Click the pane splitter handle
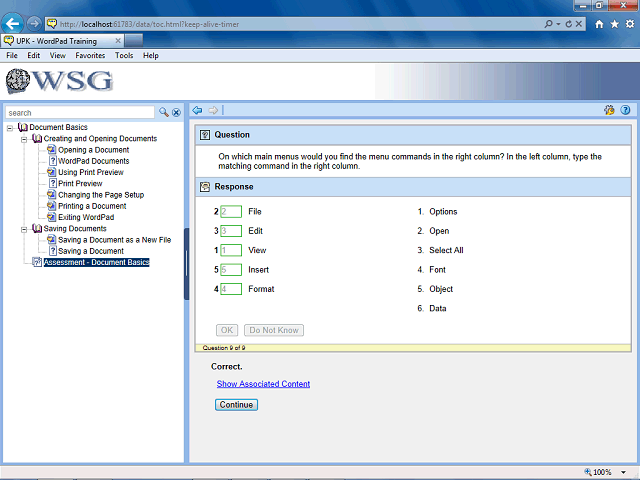This screenshot has height=480, width=640. click(187, 264)
